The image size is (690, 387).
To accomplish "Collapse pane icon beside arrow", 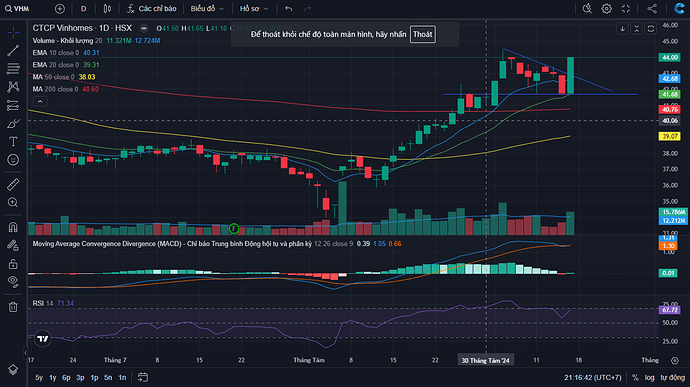I will [636, 29].
